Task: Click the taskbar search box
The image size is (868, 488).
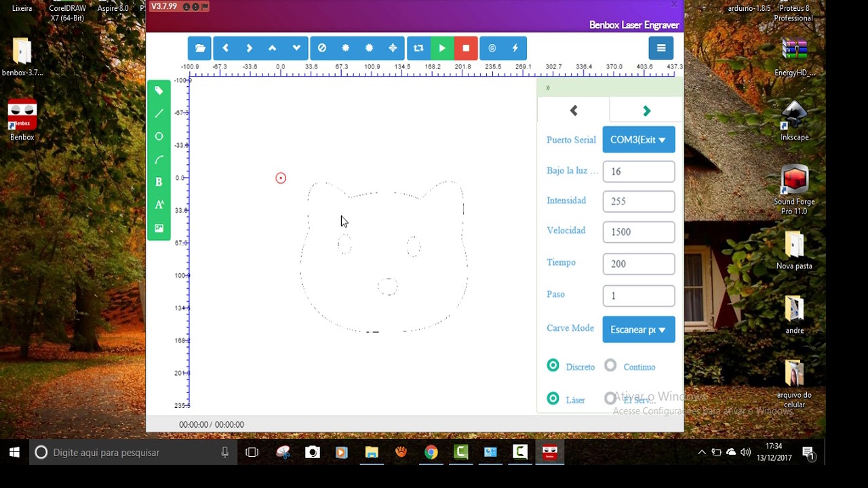Action: (133, 452)
